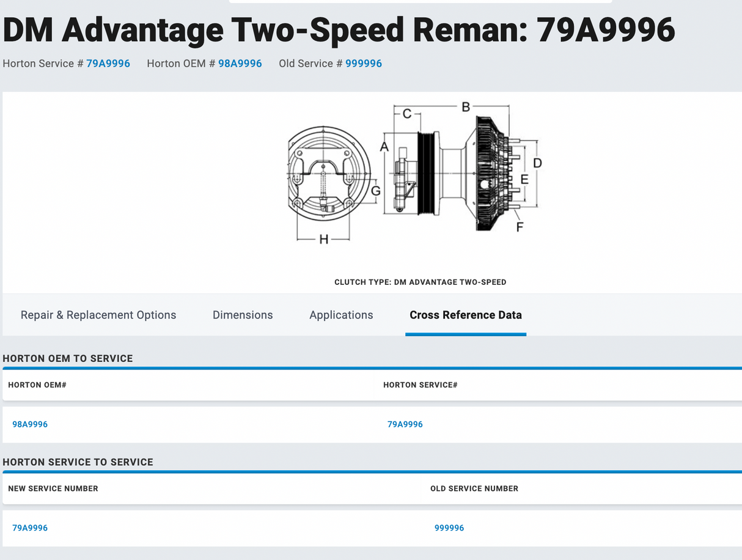
Task: Click the OLD SERVICE NUMBER column header
Action: click(x=474, y=488)
